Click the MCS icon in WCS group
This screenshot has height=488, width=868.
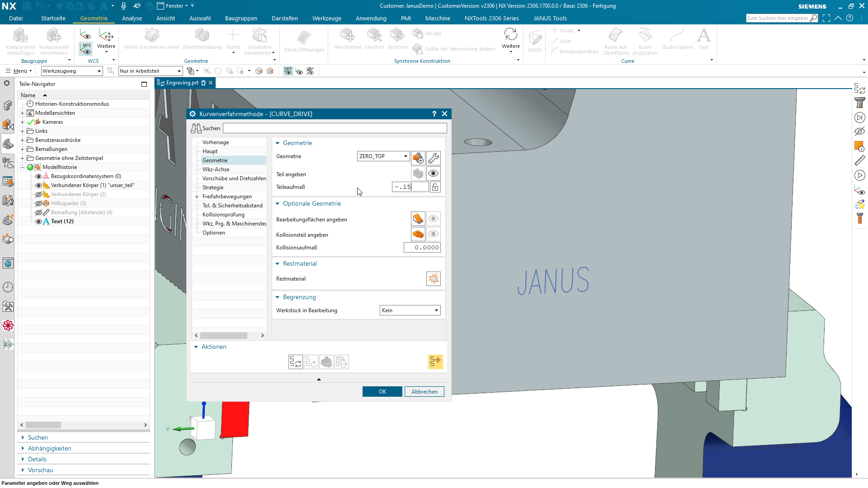(86, 47)
